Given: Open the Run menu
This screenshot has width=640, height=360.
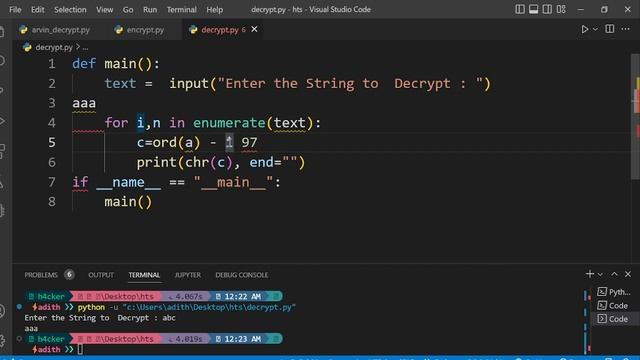Looking at the screenshot, I should click(150, 9).
